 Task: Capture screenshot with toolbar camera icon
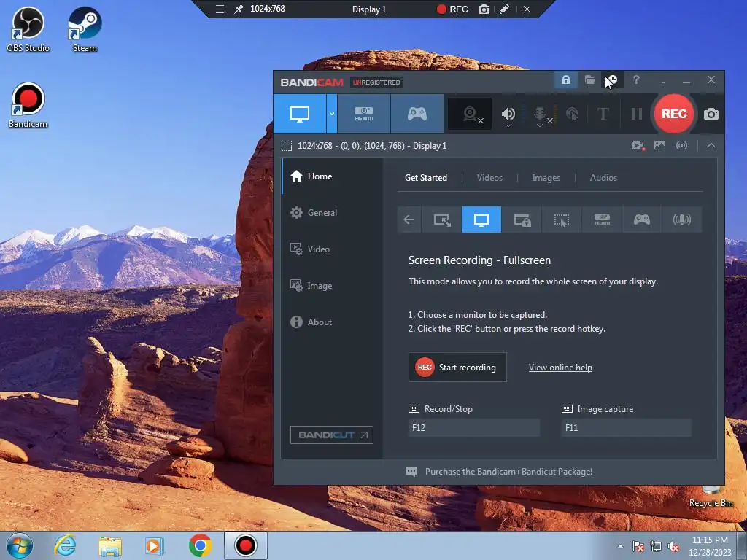[x=711, y=114]
